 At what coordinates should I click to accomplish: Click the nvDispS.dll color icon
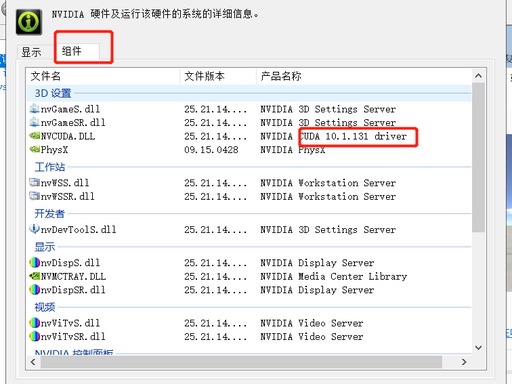[34, 263]
